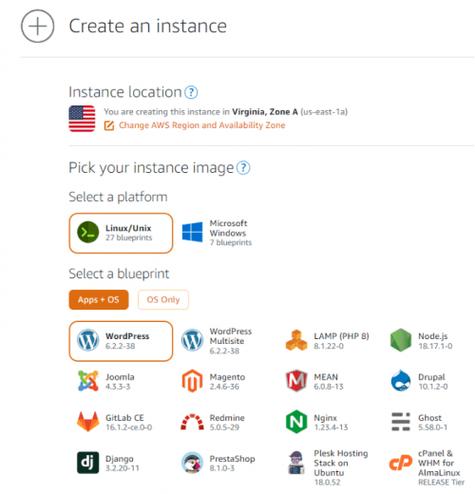
Task: Pick the Plesk Hosting Stack on Ubuntu
Action: point(328,467)
